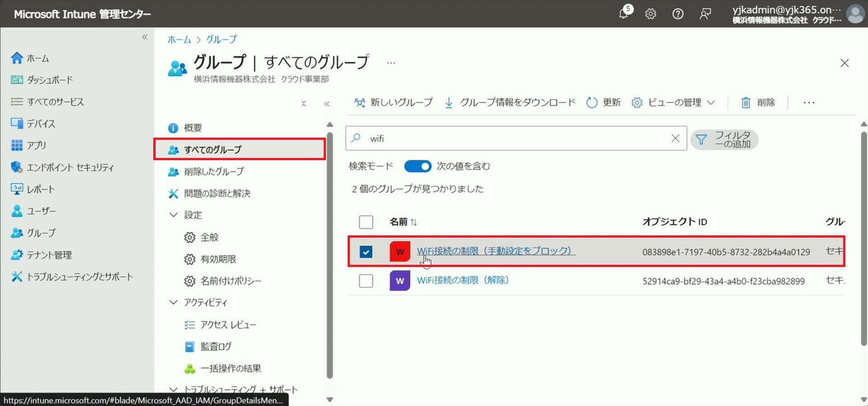Click 新しいグループ toolbar button

(393, 102)
